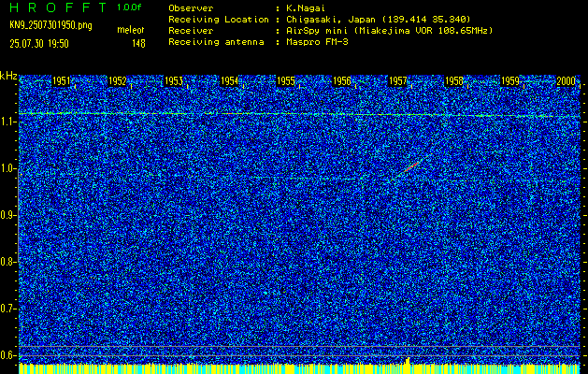Click the 0.8 kHz axis label

7,262
